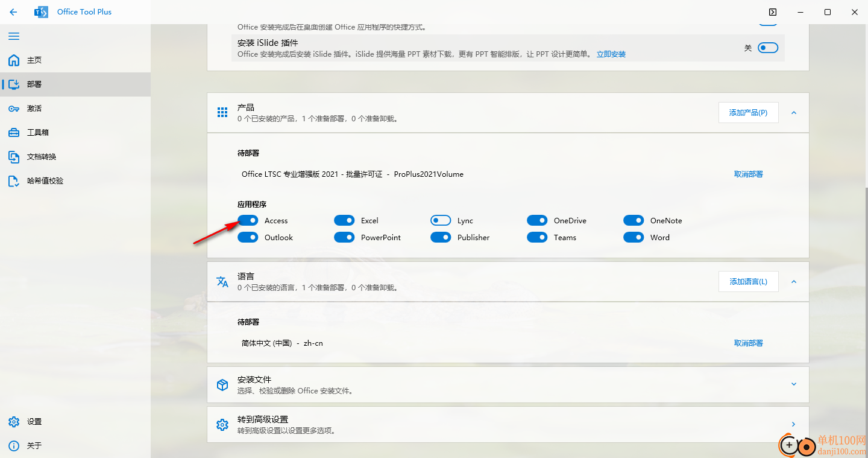Open 关于 in the sidebar

[75, 446]
